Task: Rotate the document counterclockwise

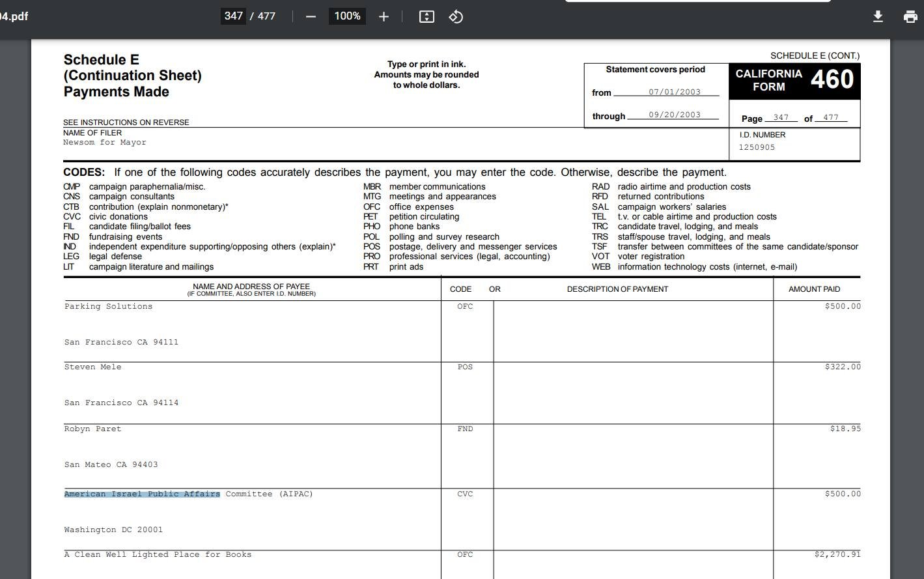Action: [456, 17]
